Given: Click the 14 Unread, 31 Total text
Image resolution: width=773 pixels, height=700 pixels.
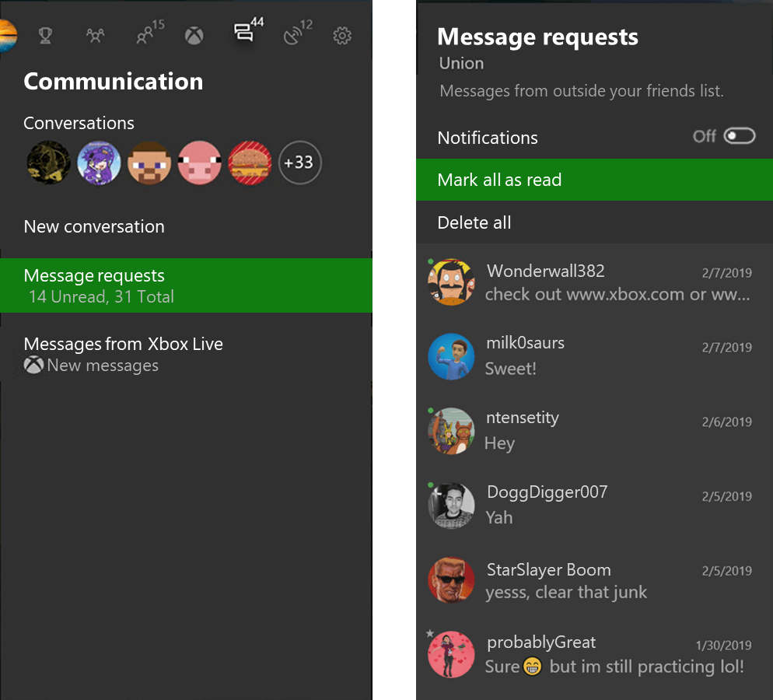Looking at the screenshot, I should (101, 297).
